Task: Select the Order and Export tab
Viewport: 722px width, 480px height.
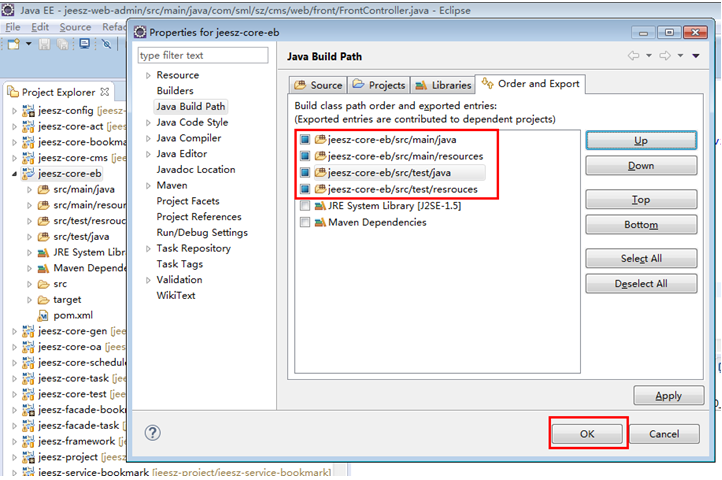Action: [x=530, y=84]
